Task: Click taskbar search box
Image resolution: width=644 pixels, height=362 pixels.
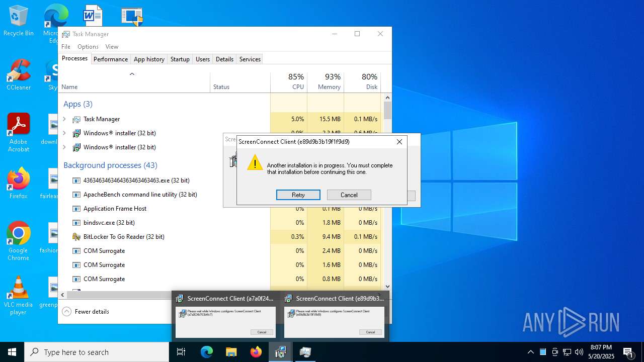Action: pos(97,352)
